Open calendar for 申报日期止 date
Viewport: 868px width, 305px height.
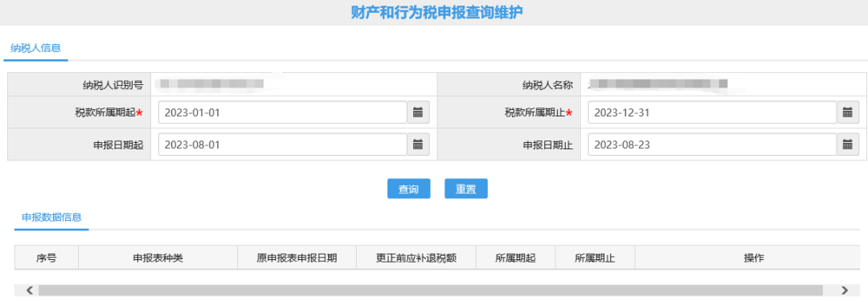847,144
